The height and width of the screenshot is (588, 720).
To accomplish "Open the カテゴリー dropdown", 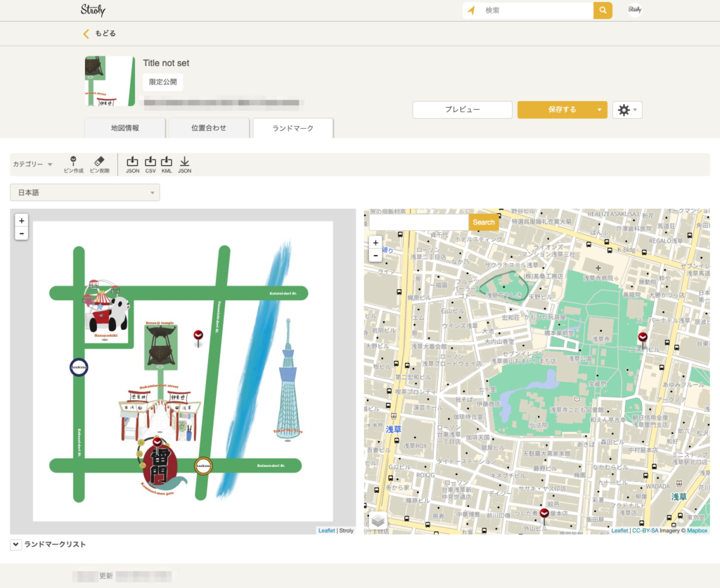I will click(x=32, y=165).
